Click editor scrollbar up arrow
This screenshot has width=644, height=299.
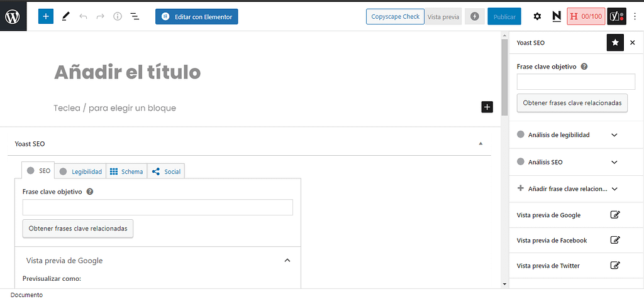point(504,36)
